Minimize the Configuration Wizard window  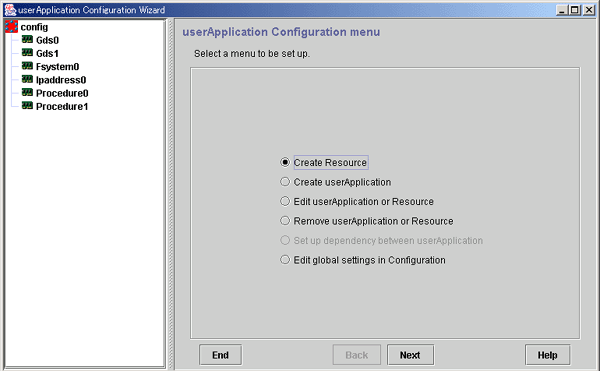point(562,10)
